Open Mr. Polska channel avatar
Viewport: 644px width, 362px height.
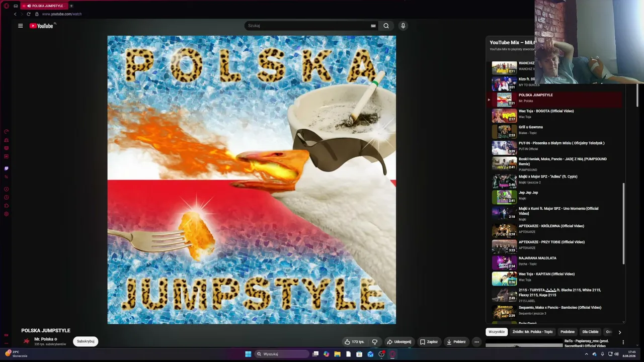coord(27,341)
